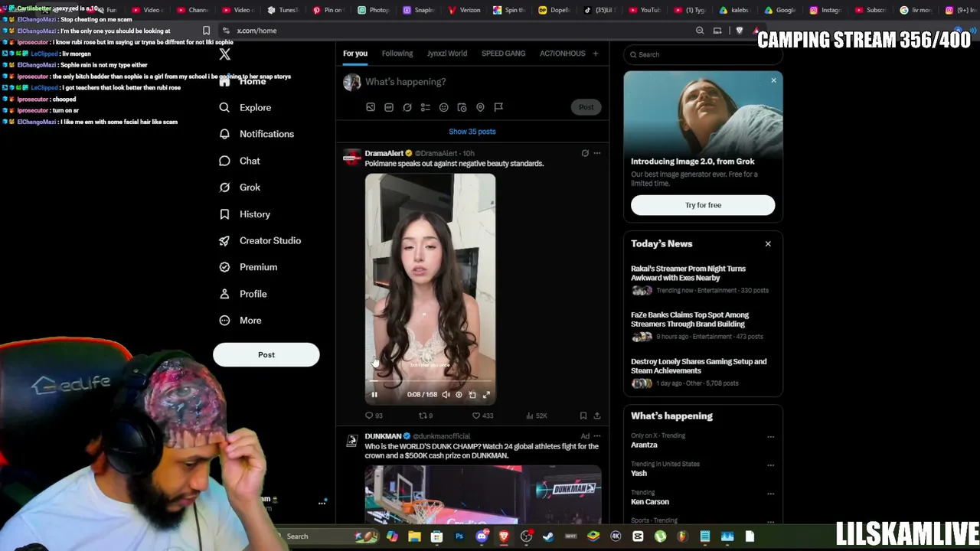Open More menu in X sidebar
The width and height of the screenshot is (980, 551).
point(240,321)
